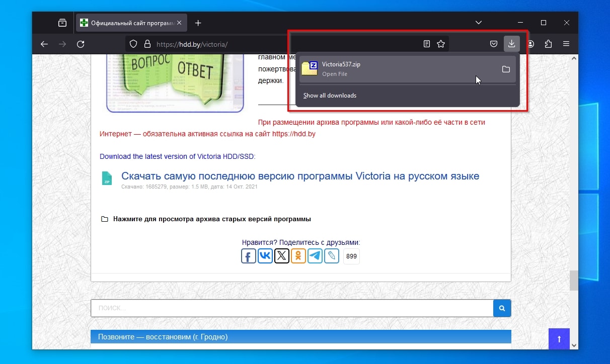Click the page scrollbar down arrow
This screenshot has width=610, height=364.
point(574,345)
